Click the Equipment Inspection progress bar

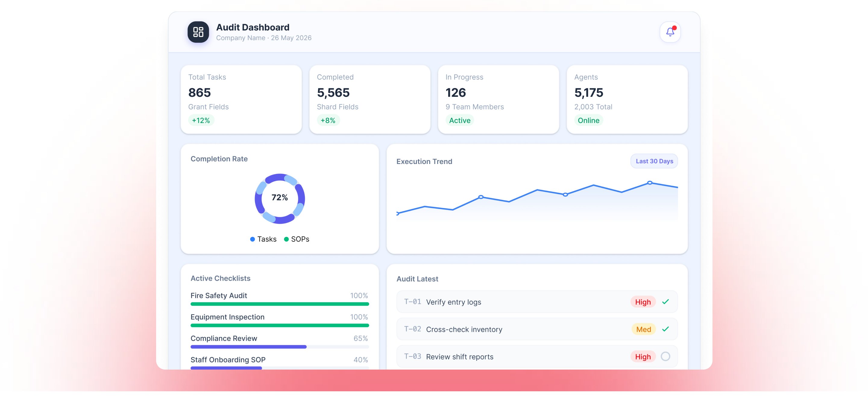coord(280,325)
